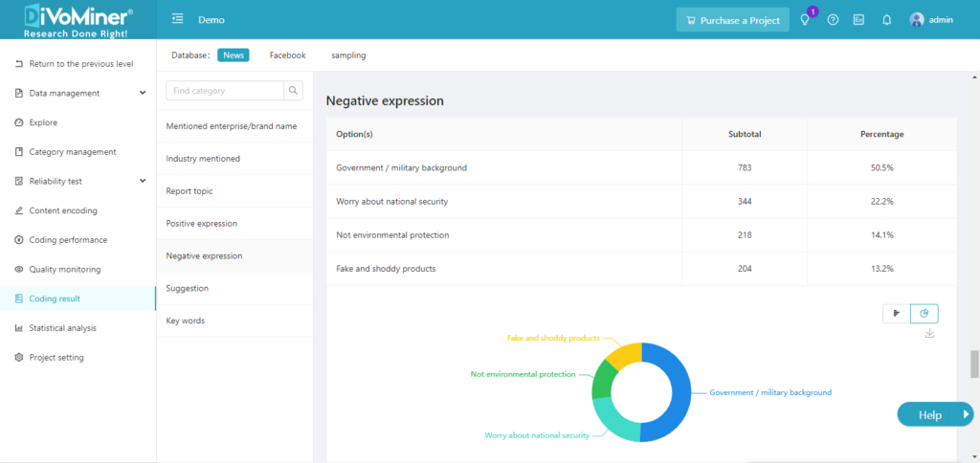
Task: Click the Reliability test icon
Action: click(x=19, y=181)
